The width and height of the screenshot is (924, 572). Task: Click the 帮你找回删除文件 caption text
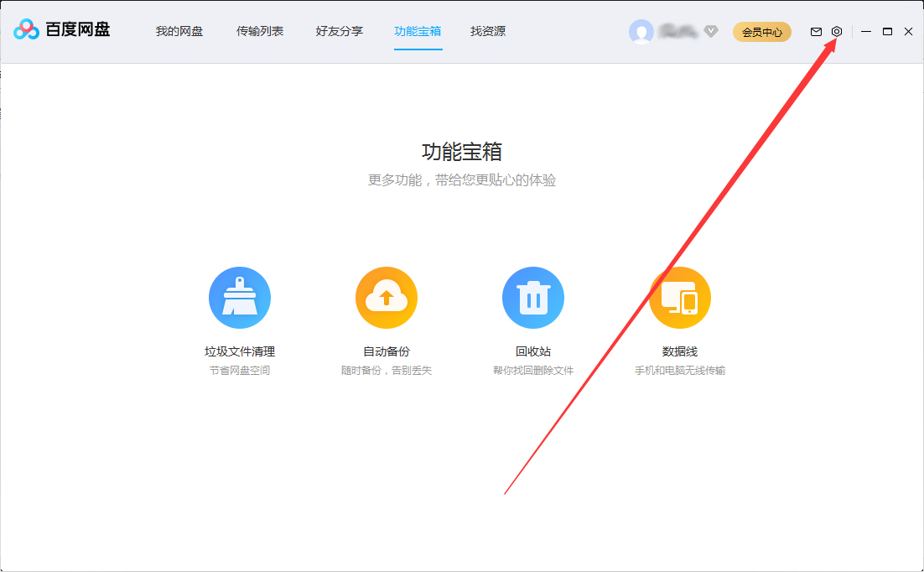(533, 370)
